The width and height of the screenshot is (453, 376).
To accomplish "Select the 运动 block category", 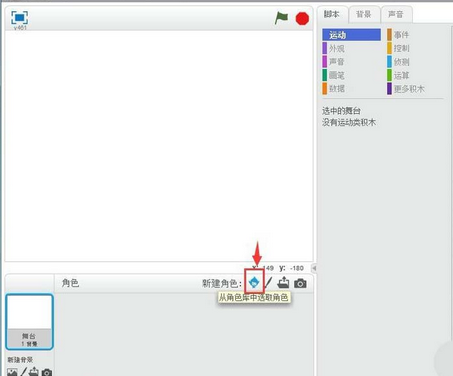I will point(352,35).
